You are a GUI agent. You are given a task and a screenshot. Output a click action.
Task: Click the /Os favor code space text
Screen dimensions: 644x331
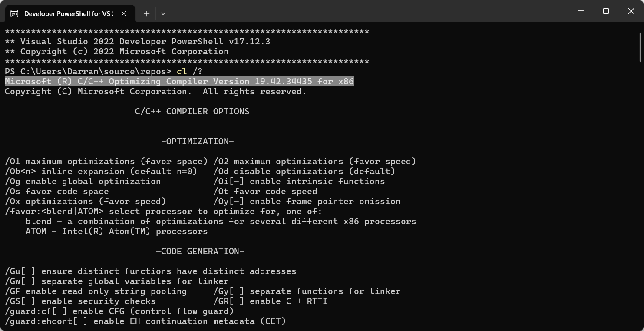click(57, 192)
